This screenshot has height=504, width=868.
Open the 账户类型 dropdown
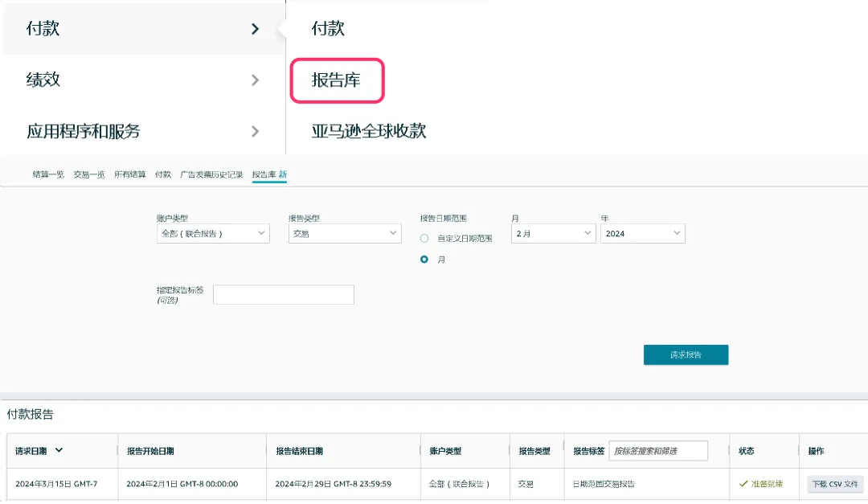tap(213, 234)
